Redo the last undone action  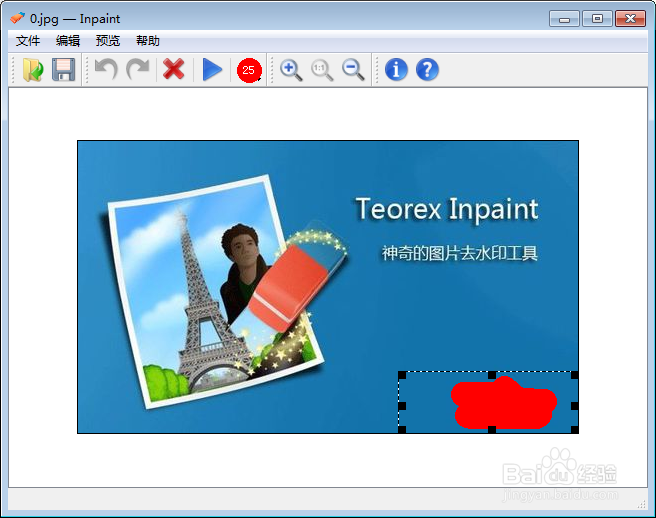138,69
